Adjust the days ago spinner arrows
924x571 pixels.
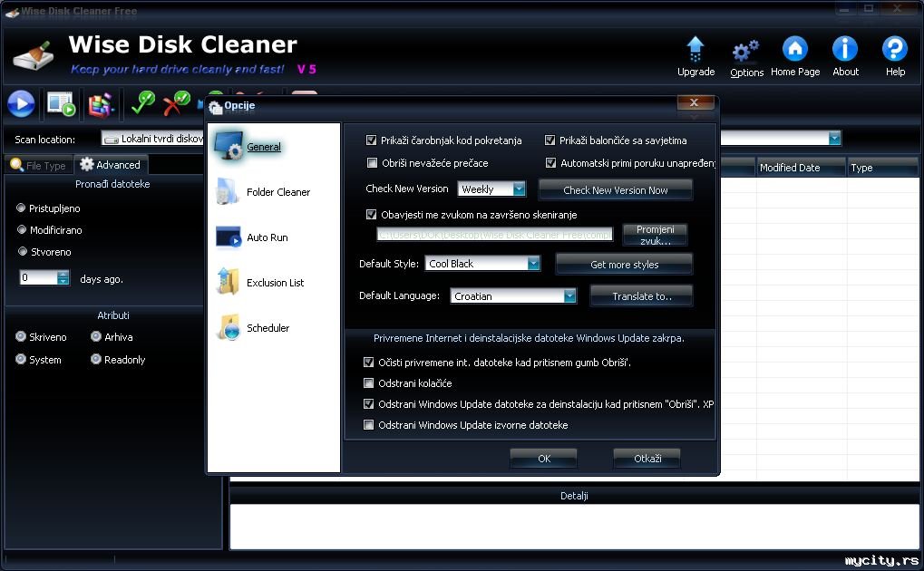point(63,277)
